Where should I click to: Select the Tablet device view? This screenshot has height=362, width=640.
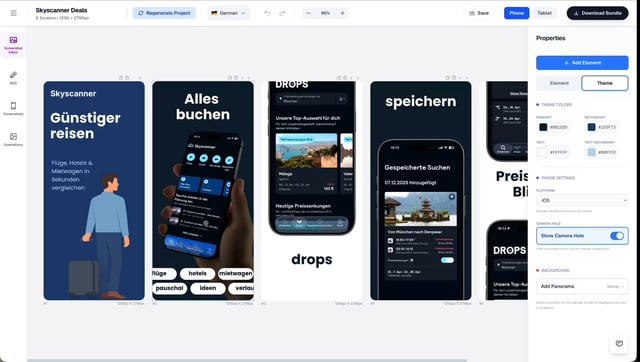click(544, 13)
